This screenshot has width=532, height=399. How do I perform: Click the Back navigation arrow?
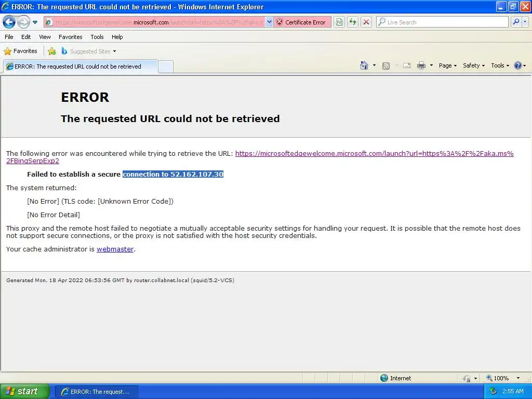pyautogui.click(x=9, y=22)
